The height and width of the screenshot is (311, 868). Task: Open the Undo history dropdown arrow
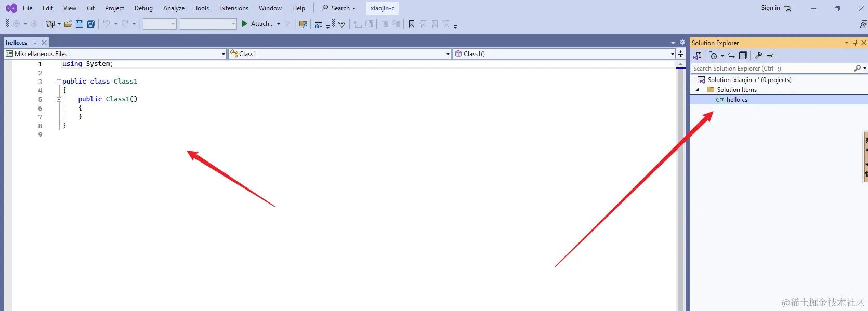click(115, 24)
